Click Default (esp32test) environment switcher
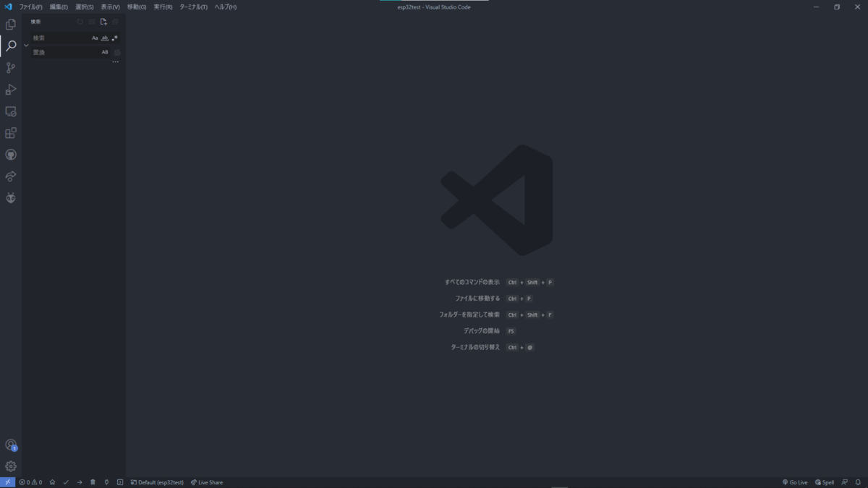Image resolution: width=868 pixels, height=488 pixels. pos(157,482)
